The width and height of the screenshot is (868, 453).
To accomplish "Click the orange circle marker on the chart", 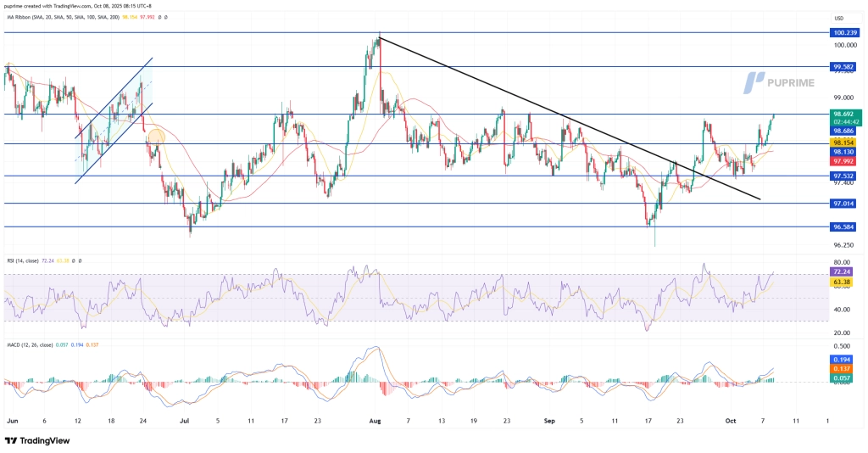I will pyautogui.click(x=156, y=136).
